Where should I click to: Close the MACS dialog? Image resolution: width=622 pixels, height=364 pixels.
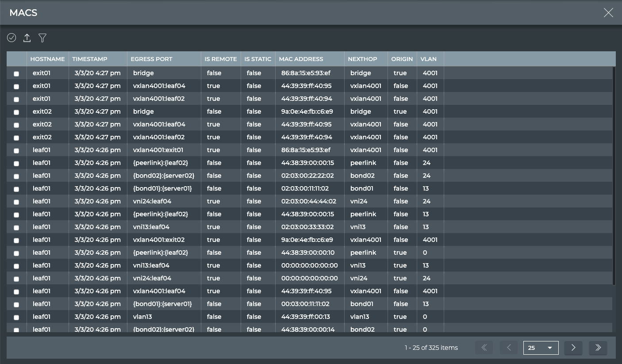608,13
